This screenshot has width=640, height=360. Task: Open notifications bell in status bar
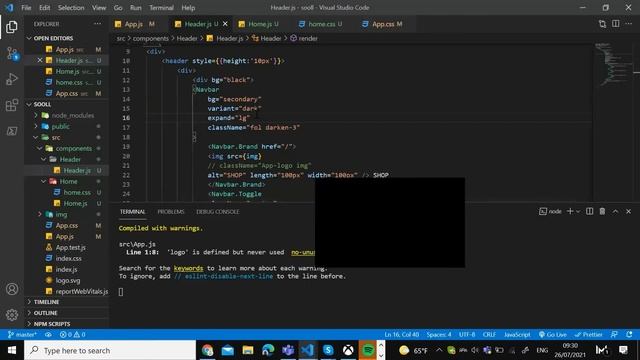[629, 335]
